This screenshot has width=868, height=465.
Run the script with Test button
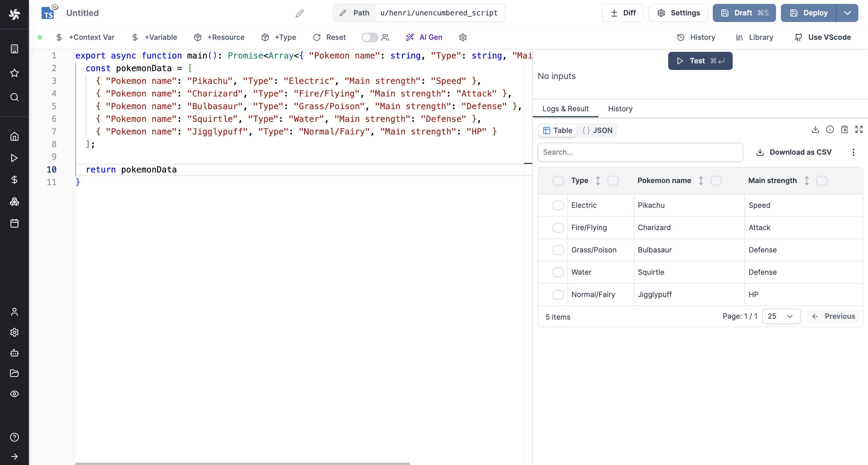pos(700,61)
